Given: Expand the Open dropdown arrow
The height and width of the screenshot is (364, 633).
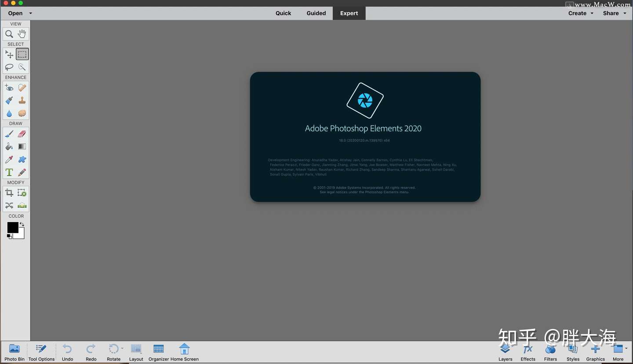Looking at the screenshot, I should [31, 13].
